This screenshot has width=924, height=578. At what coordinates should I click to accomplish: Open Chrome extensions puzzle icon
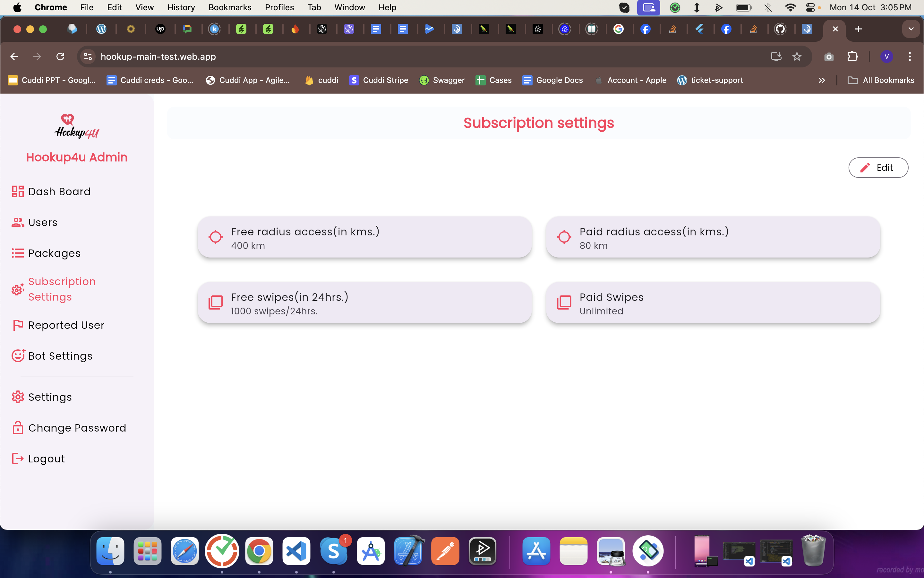(852, 57)
